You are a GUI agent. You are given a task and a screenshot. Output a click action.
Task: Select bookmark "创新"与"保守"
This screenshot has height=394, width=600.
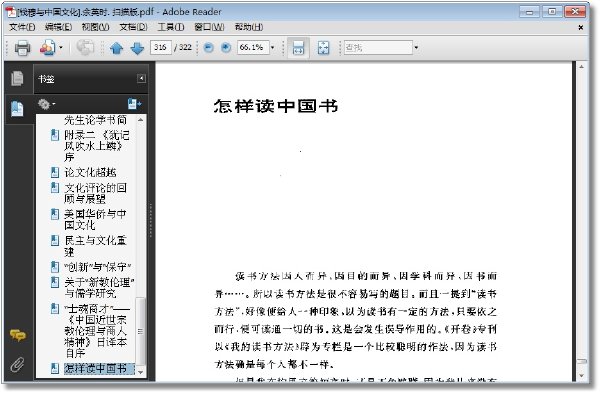click(98, 267)
